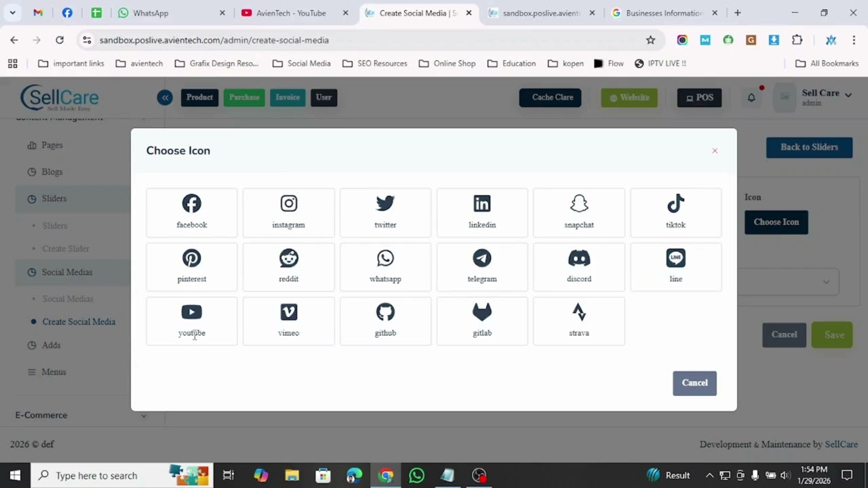The height and width of the screenshot is (488, 868).
Task: Cancel the Choose Icon dialog
Action: click(694, 383)
